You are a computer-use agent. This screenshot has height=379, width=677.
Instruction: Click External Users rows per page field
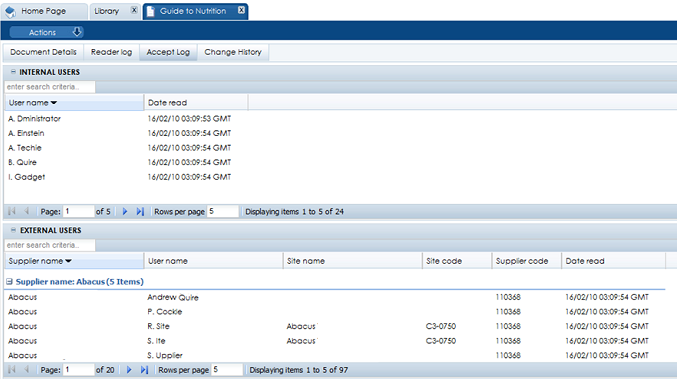[227, 370]
